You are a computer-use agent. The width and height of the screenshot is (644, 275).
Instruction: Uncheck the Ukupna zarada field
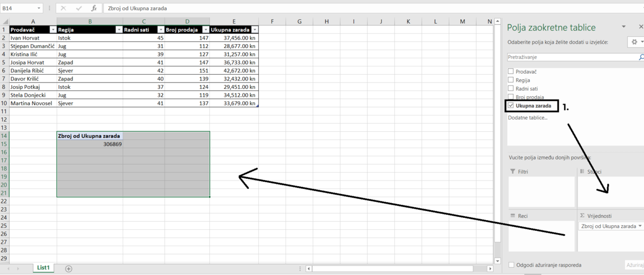click(x=511, y=106)
